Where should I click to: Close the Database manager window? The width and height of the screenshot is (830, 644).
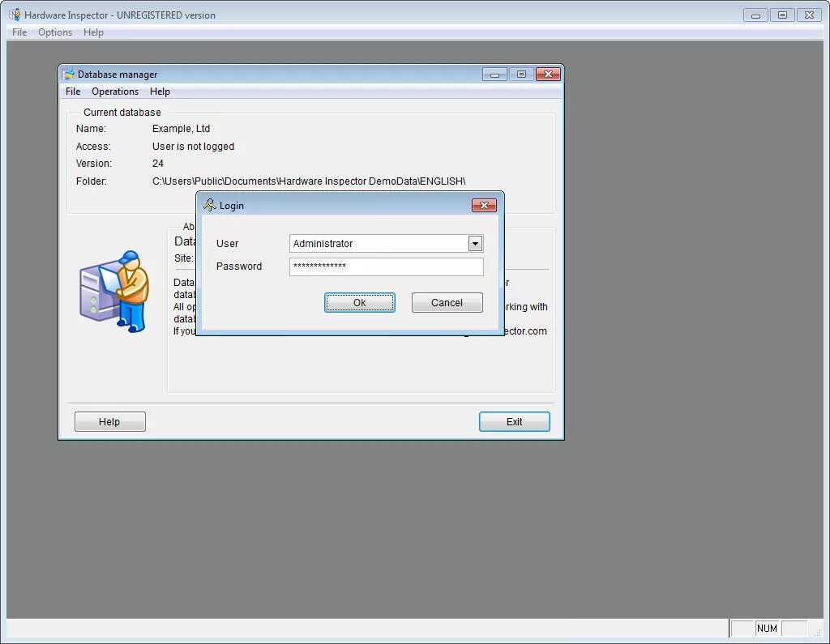[x=549, y=74]
